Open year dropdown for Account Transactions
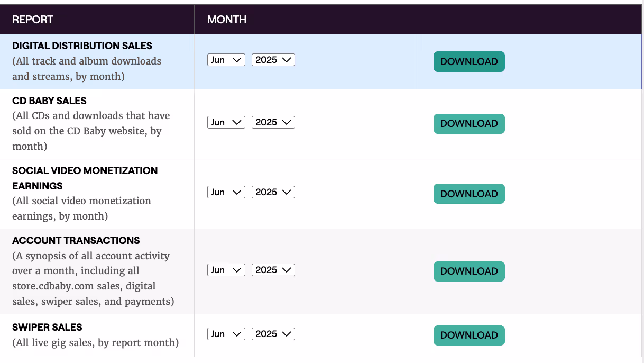Screen dimensions: 644x363 click(273, 270)
